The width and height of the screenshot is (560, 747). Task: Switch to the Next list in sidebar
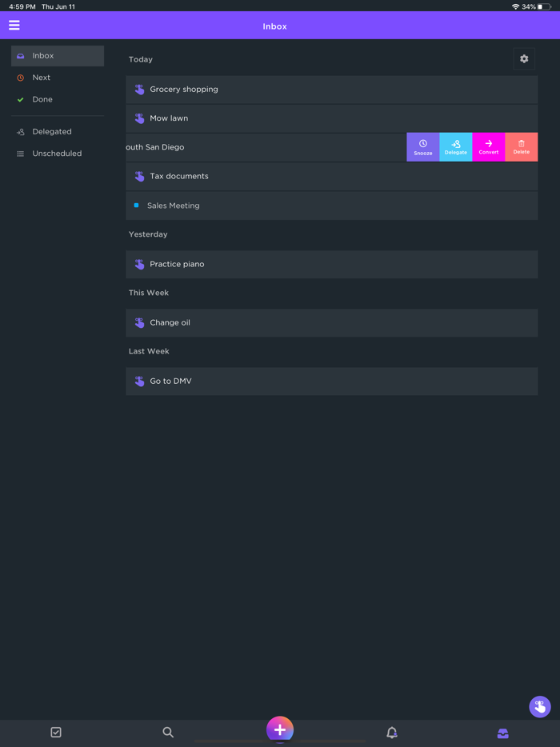click(42, 77)
